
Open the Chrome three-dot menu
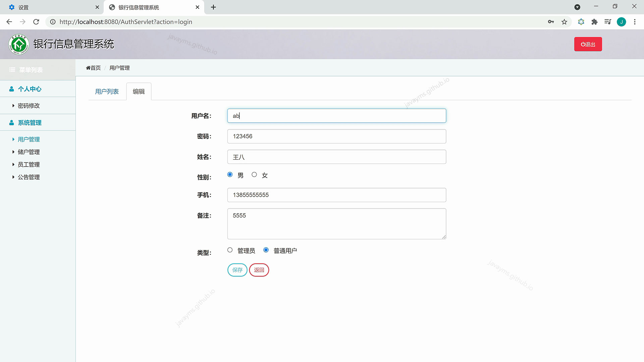point(635,22)
